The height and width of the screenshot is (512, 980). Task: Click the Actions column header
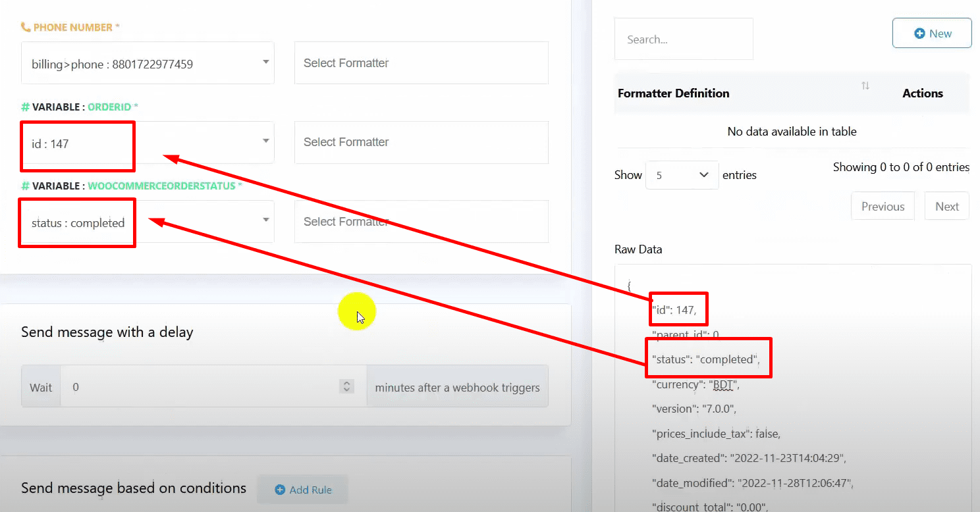point(922,93)
